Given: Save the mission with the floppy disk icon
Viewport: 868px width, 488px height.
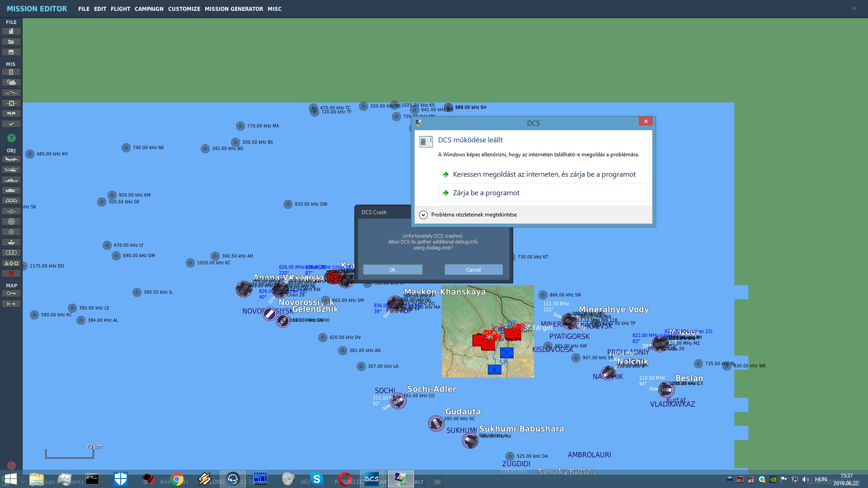Looking at the screenshot, I should pyautogui.click(x=11, y=52).
